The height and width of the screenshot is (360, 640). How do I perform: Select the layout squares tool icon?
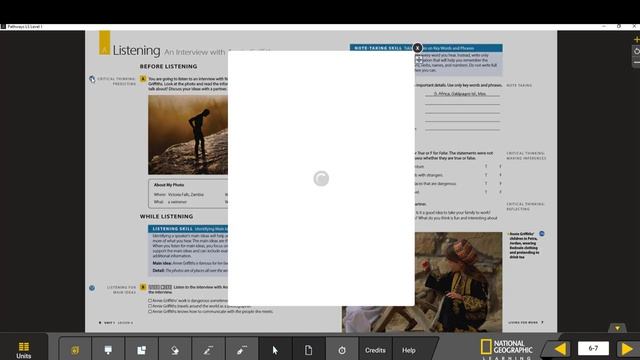[142, 350]
